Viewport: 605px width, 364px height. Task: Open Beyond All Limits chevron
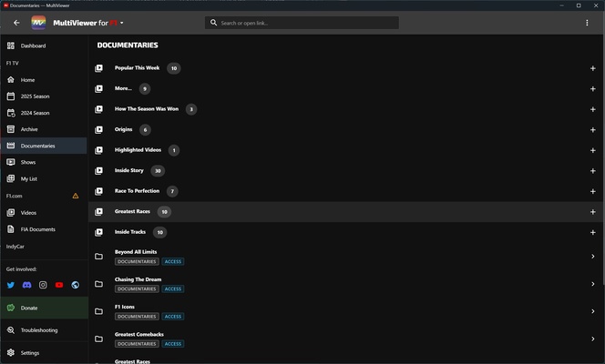tap(592, 257)
